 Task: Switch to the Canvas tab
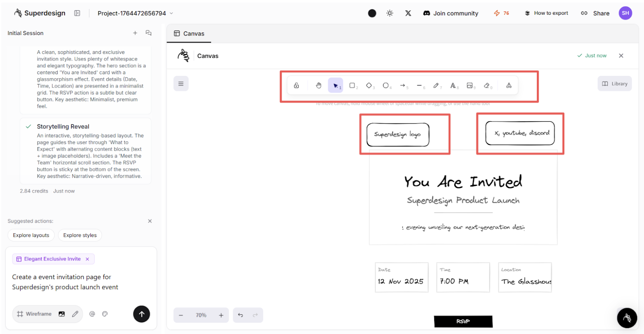click(189, 33)
